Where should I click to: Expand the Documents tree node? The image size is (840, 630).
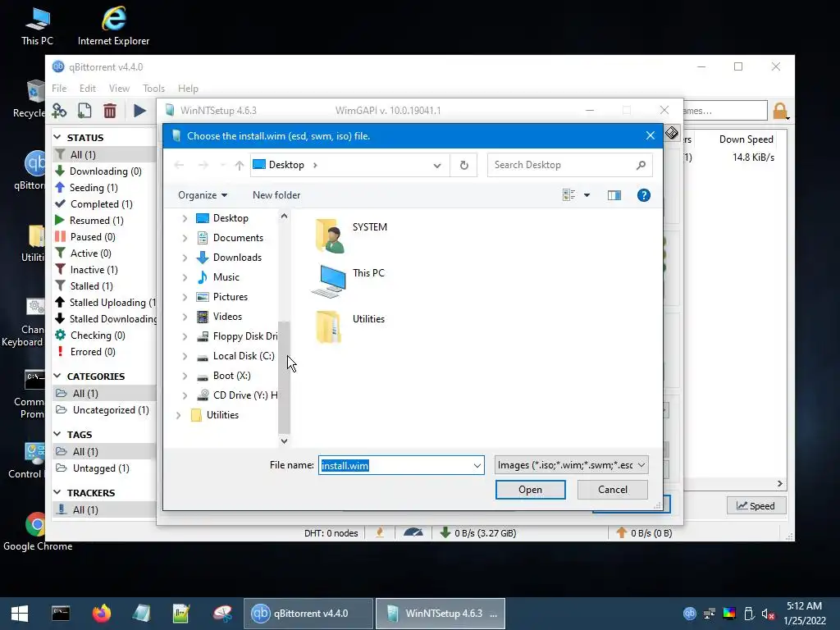point(185,239)
